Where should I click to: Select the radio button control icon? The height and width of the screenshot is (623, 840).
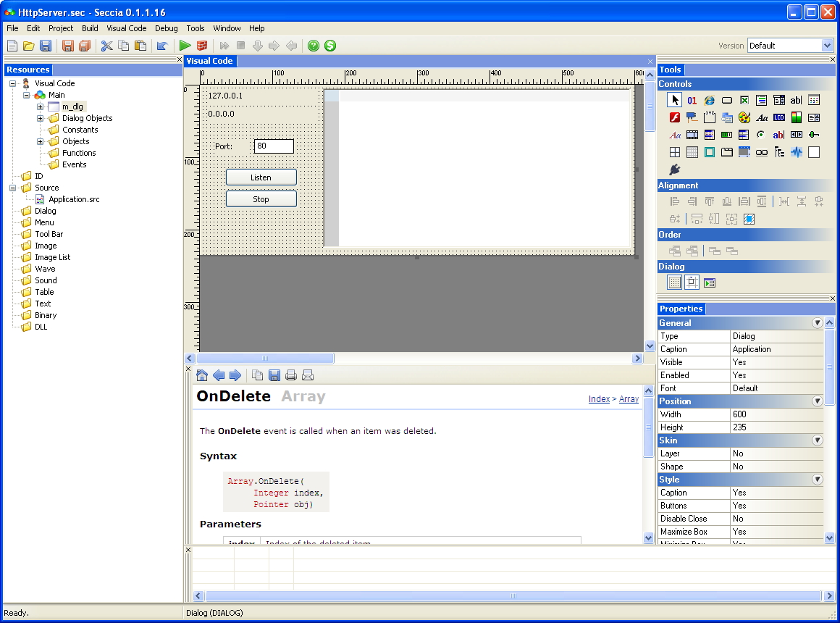pos(761,135)
